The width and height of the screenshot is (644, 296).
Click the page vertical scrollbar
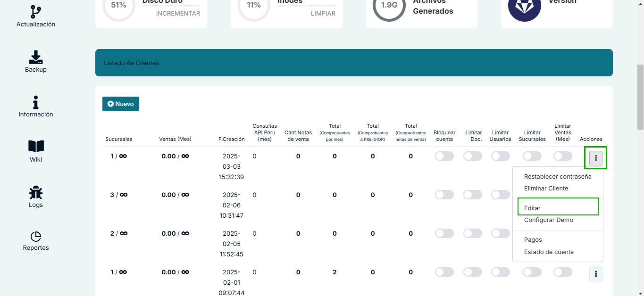pos(640,97)
